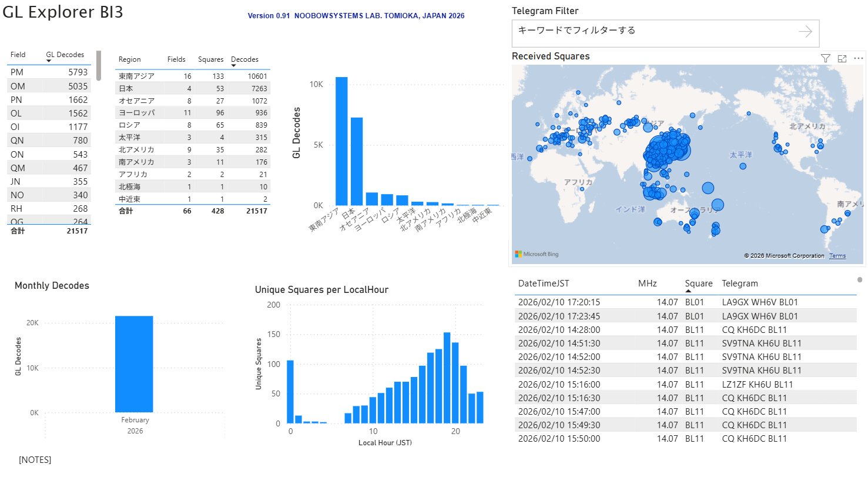The image size is (868, 477).
Task: Click the sort arrow under GL Decodes header
Action: [x=49, y=61]
